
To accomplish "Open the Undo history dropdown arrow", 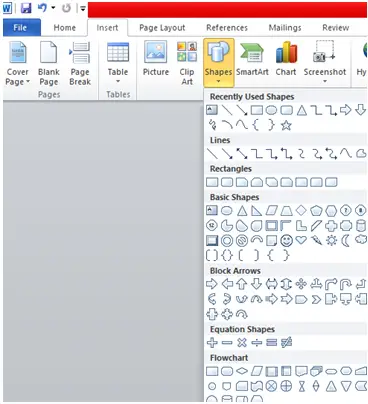I will coord(53,8).
